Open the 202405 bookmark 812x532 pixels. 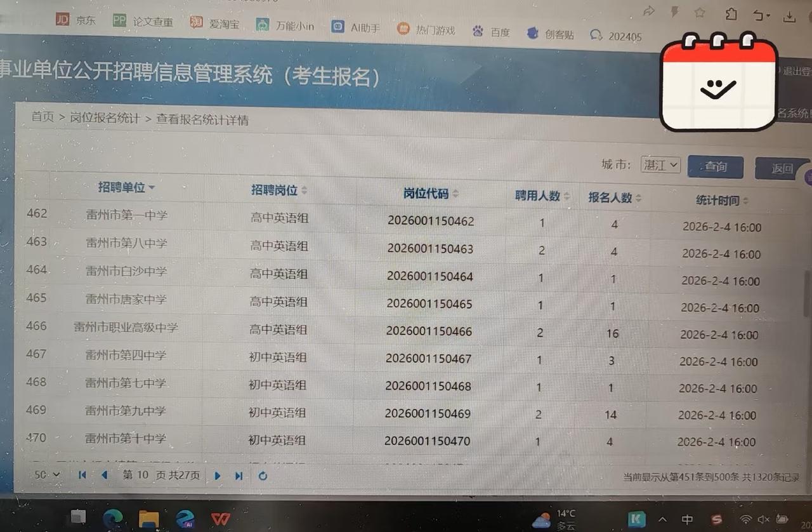coord(615,36)
